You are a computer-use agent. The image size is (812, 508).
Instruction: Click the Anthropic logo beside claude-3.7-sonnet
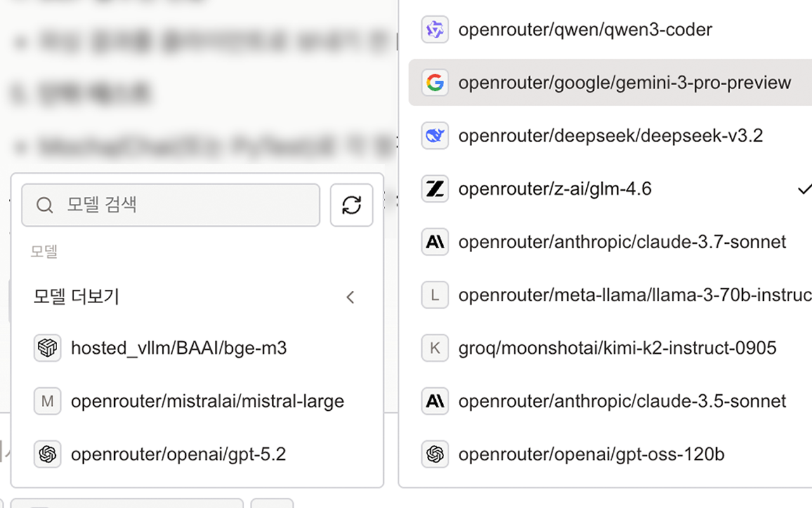pos(435,242)
